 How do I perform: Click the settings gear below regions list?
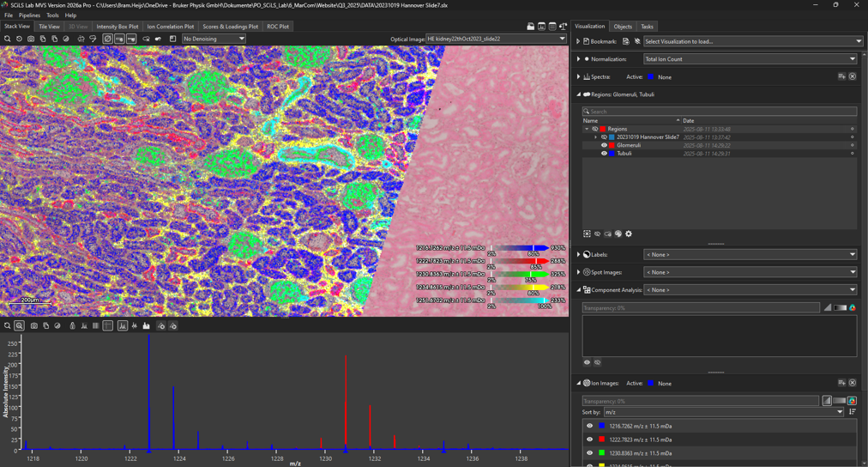[x=629, y=233]
